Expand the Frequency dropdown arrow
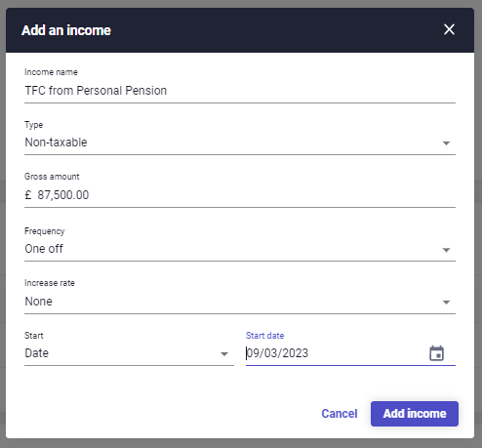 tap(446, 250)
